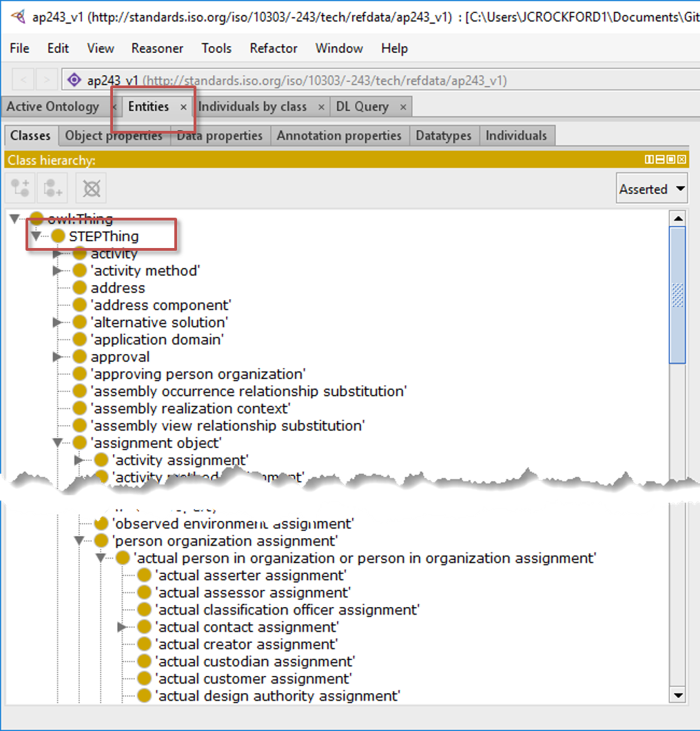Image resolution: width=700 pixels, height=731 pixels.
Task: Close the Entities tab
Action: coord(183,107)
